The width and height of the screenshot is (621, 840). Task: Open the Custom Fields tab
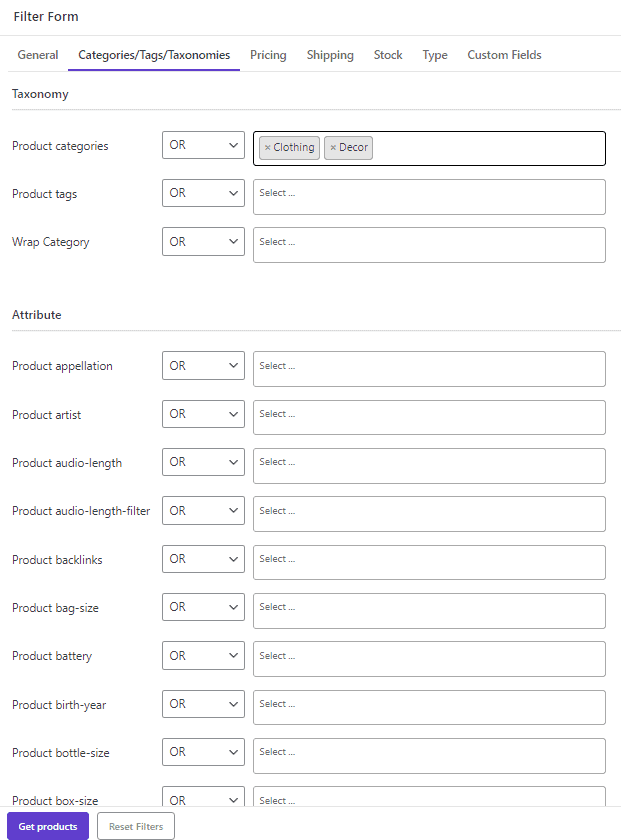click(x=504, y=55)
